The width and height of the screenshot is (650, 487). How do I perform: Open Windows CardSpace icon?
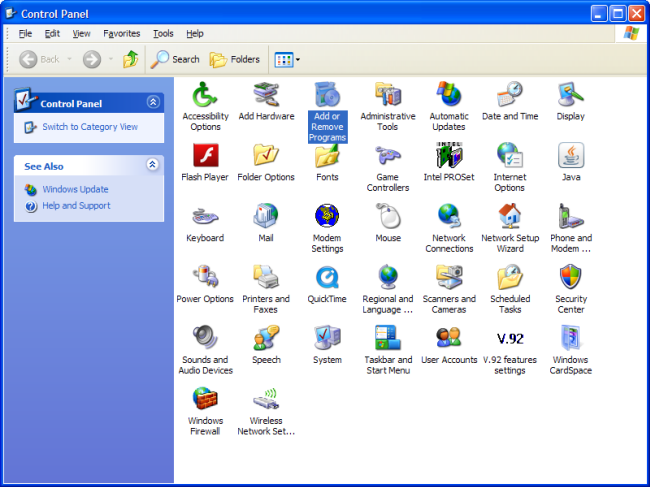click(x=571, y=350)
